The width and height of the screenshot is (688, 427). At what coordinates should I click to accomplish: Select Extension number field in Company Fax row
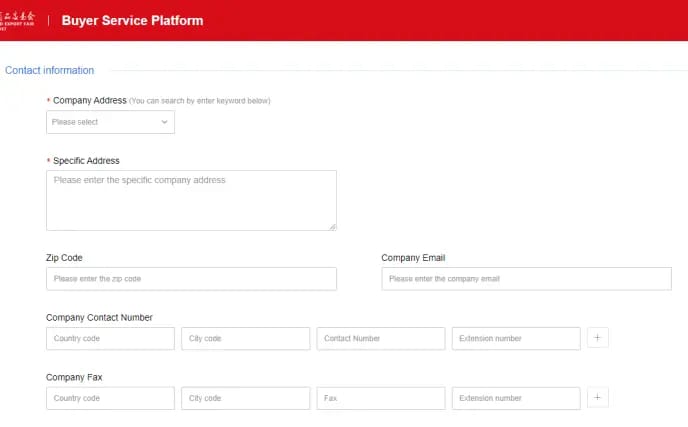click(x=515, y=398)
